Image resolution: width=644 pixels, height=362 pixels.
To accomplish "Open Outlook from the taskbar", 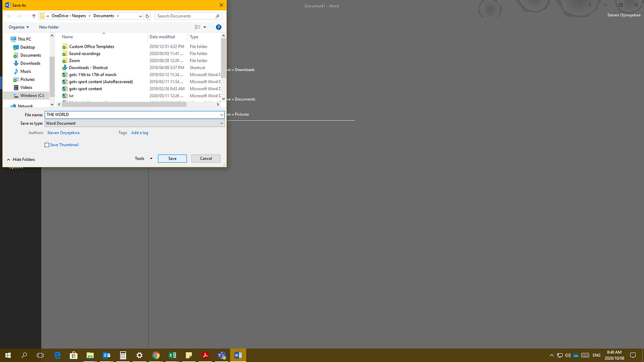I will (106, 355).
